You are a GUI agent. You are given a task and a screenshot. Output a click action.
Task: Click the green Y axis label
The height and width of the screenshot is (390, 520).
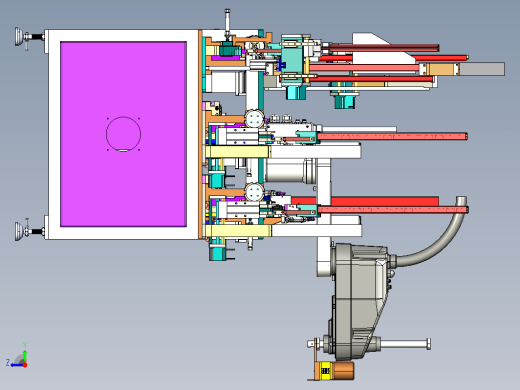point(25,345)
